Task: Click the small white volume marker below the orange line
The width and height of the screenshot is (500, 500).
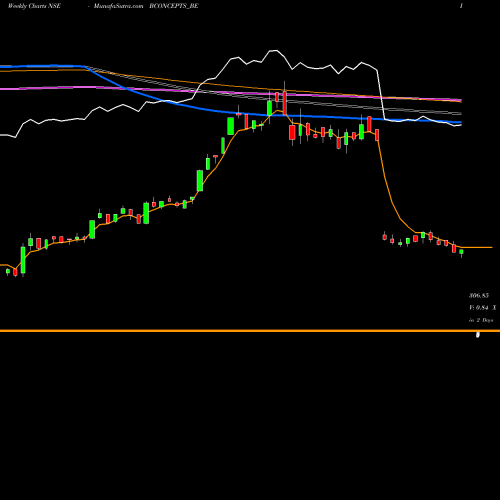Action: pos(478,335)
